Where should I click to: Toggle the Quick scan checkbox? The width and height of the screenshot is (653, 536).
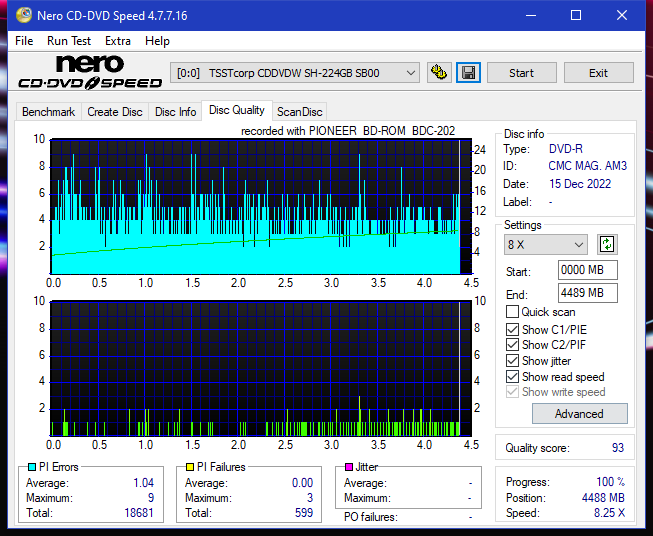pyautogui.click(x=512, y=312)
